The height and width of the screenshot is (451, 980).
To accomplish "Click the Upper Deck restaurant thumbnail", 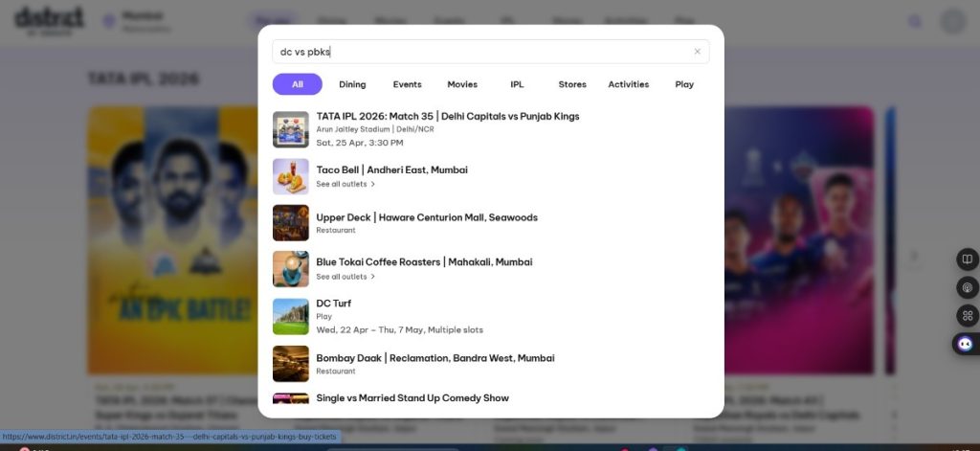I will tap(291, 223).
